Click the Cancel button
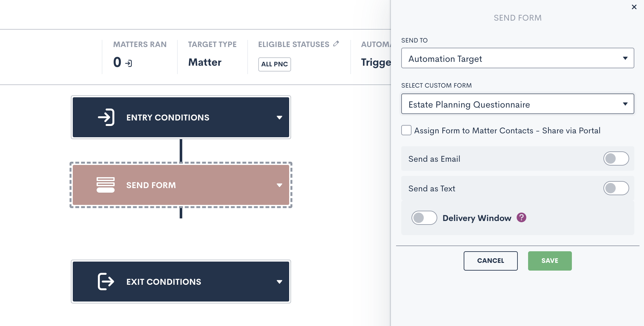644x326 pixels. (x=490, y=261)
